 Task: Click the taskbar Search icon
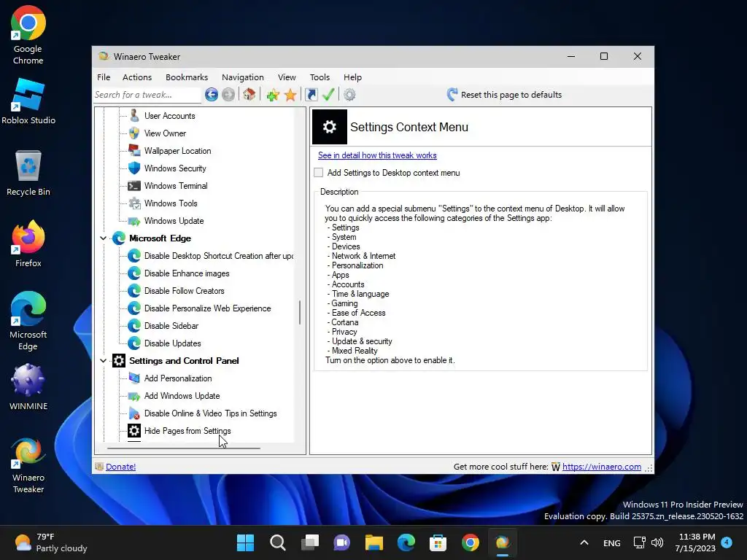[278, 542]
